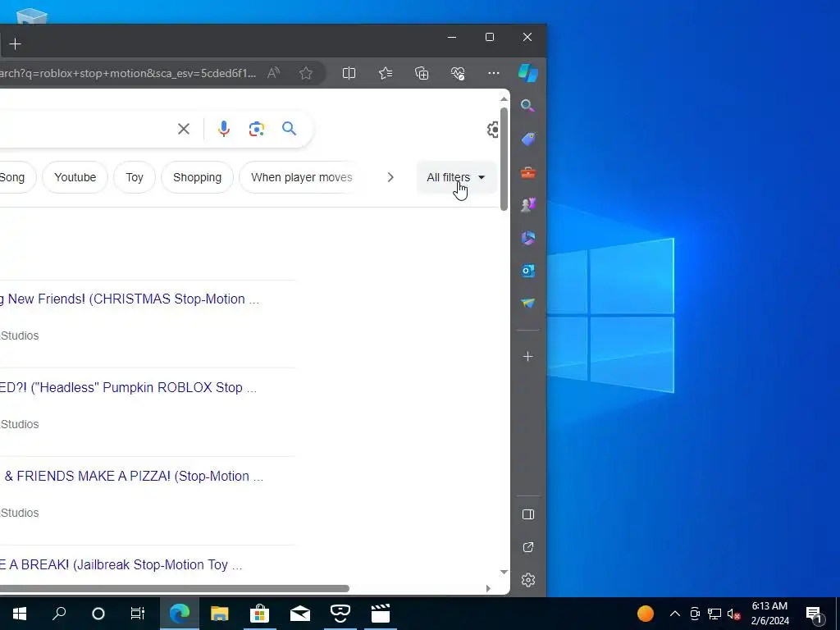Submit search with magnifier icon

290,129
